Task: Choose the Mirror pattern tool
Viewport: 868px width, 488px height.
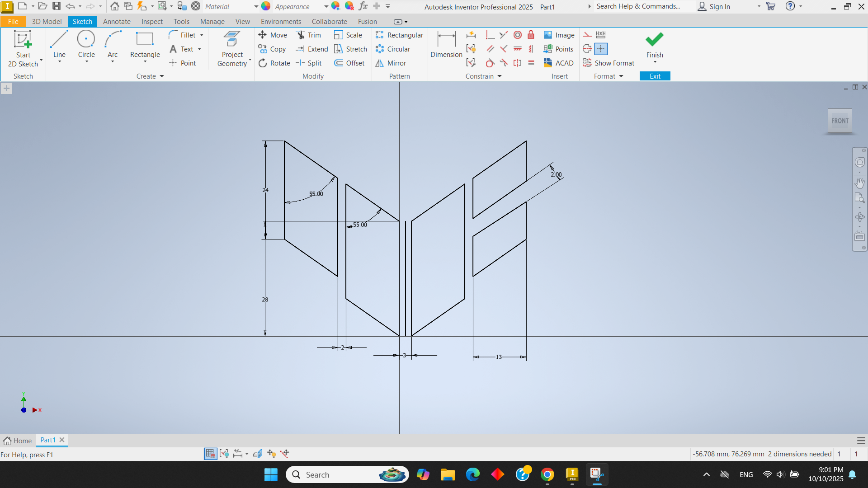Action: coord(391,63)
